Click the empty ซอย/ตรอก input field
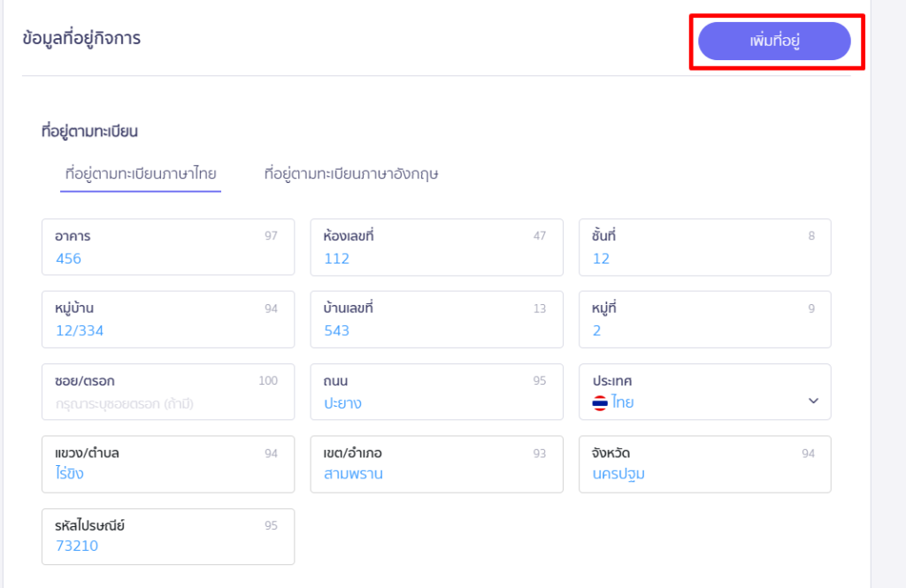This screenshot has width=906, height=588. coord(167,403)
